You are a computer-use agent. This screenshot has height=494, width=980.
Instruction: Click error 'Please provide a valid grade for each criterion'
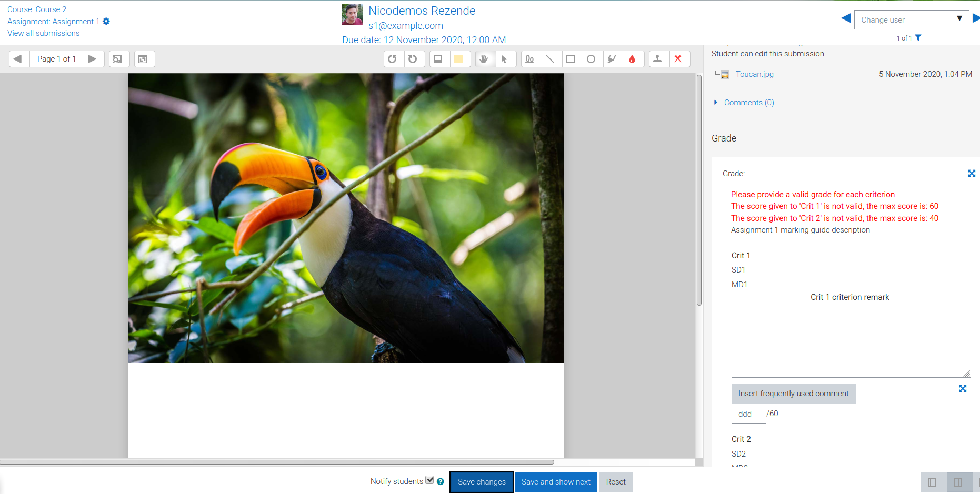tap(813, 195)
